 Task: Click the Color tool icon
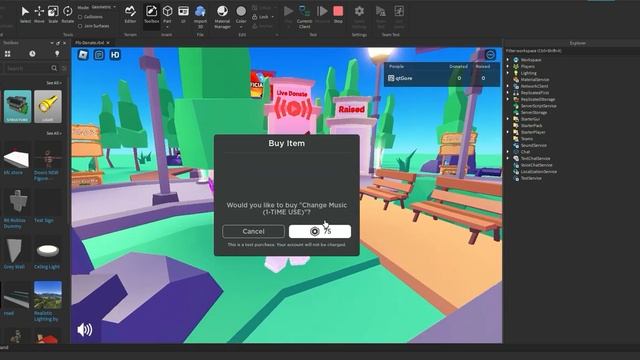coord(241,11)
